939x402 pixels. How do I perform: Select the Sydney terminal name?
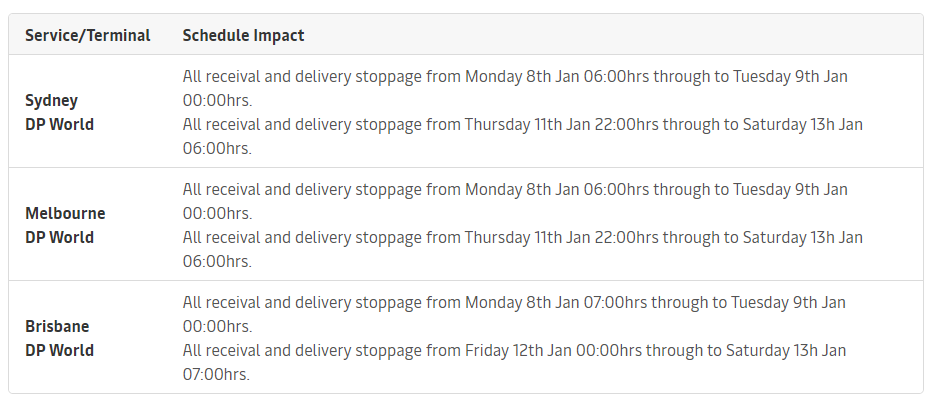(51, 100)
